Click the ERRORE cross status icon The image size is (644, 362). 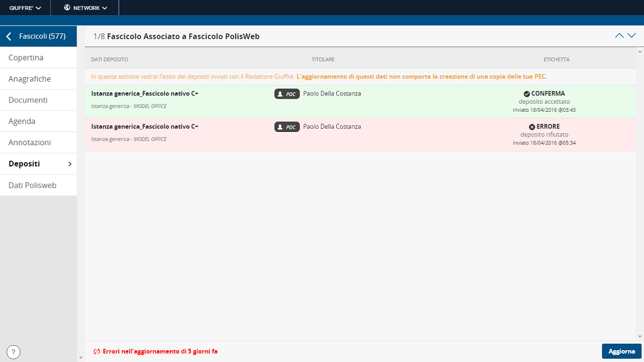[x=532, y=126]
